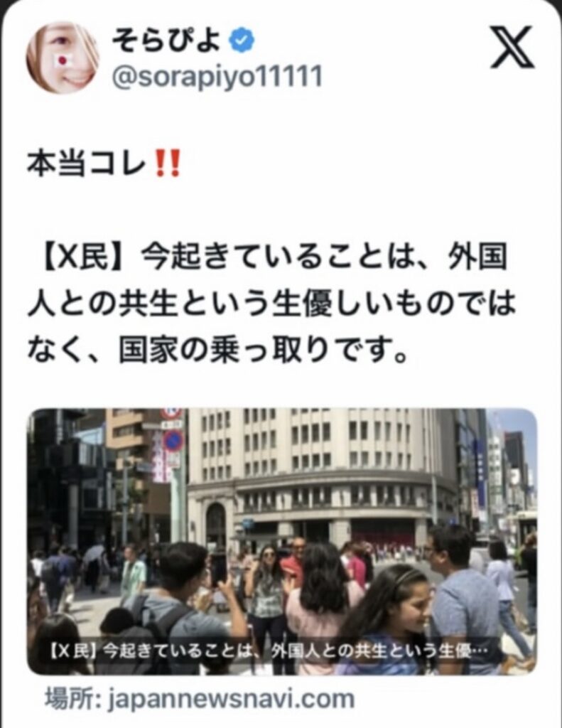
Task: Click the no-parking road sign in photo
Action: click(x=173, y=441)
